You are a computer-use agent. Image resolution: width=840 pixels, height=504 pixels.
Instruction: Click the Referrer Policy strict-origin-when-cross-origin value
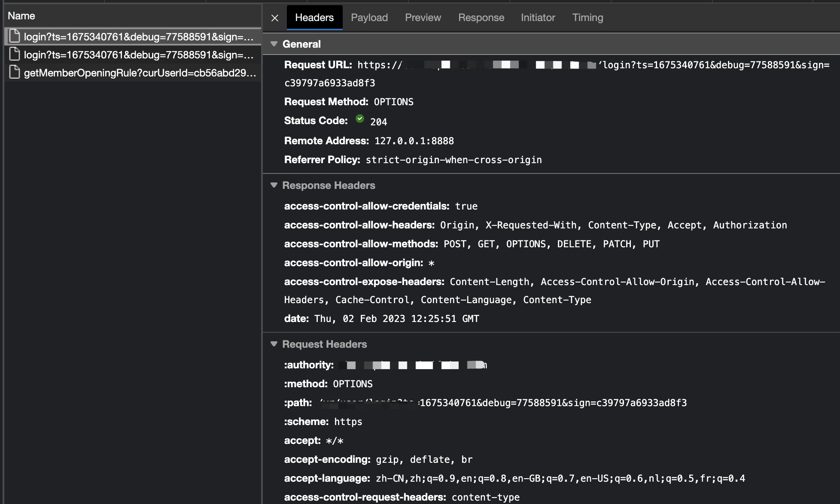point(453,160)
